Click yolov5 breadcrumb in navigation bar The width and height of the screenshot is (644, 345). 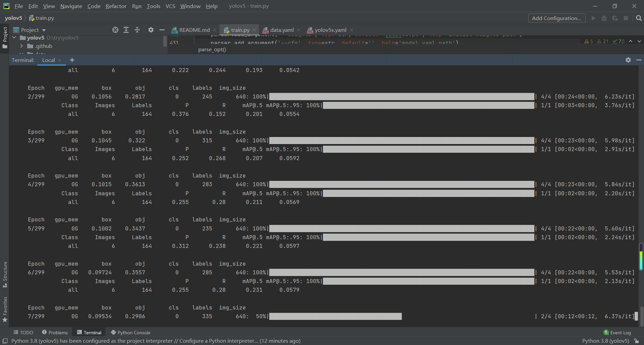click(13, 18)
